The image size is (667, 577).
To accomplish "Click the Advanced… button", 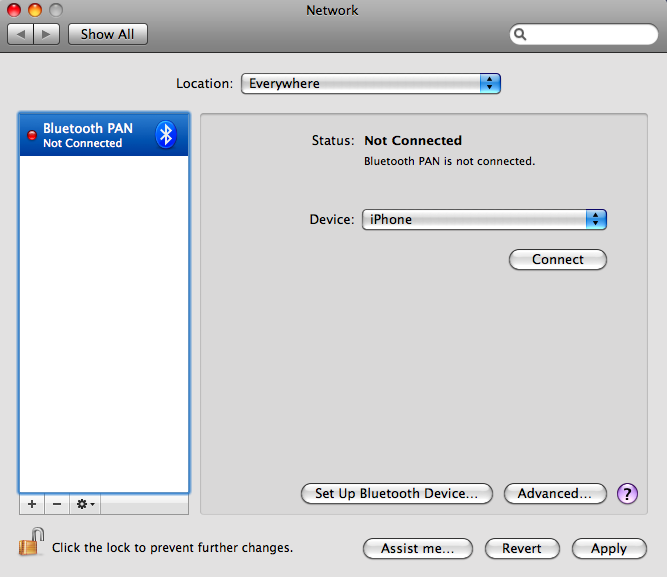I will click(555, 493).
